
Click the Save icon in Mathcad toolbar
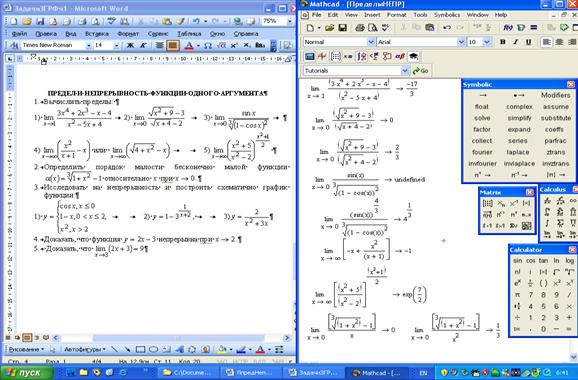click(x=343, y=28)
